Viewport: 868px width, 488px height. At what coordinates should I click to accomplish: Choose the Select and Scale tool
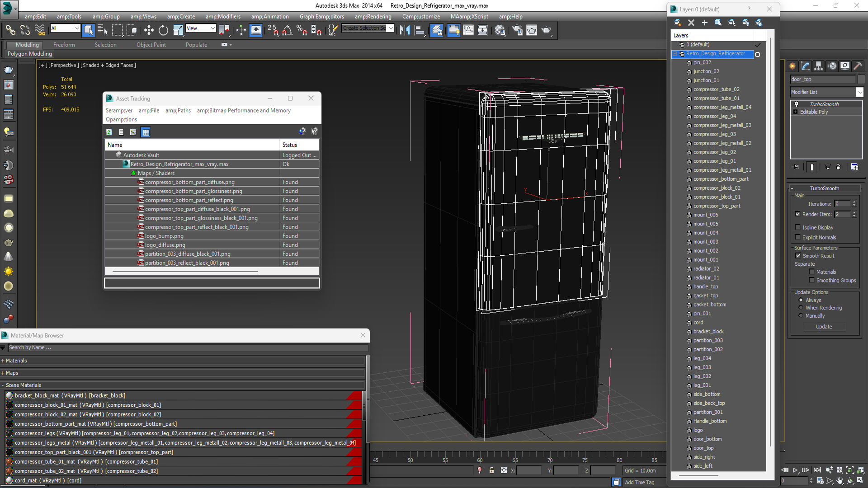pyautogui.click(x=178, y=30)
